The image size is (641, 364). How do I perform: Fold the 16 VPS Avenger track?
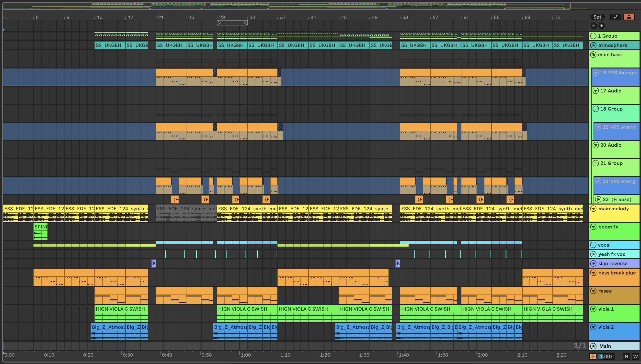(x=595, y=73)
